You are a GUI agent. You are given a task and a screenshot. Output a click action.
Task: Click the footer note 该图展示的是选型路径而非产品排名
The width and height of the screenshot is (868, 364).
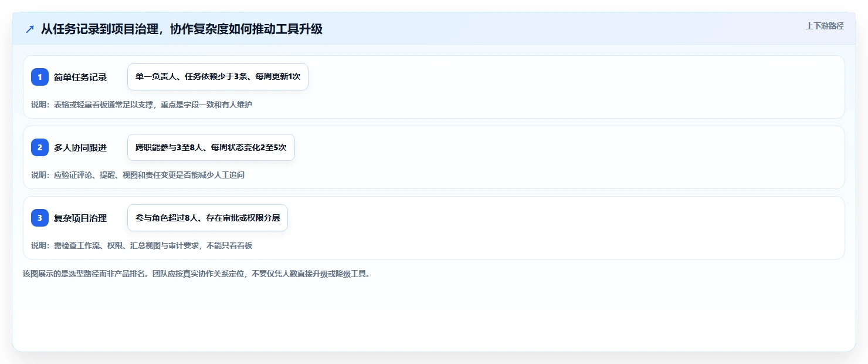(x=87, y=274)
